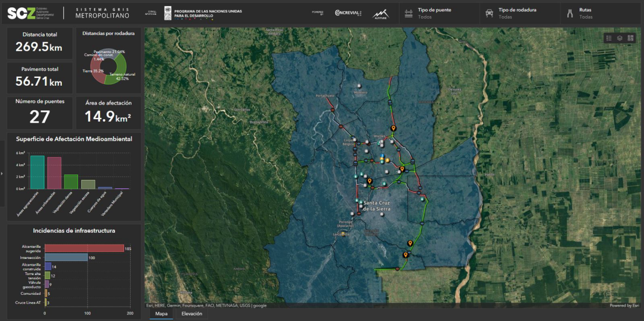Viewport: 644px width, 321px height.
Task: Open the Tipo de rodadura filter dropdown
Action: pos(519,14)
